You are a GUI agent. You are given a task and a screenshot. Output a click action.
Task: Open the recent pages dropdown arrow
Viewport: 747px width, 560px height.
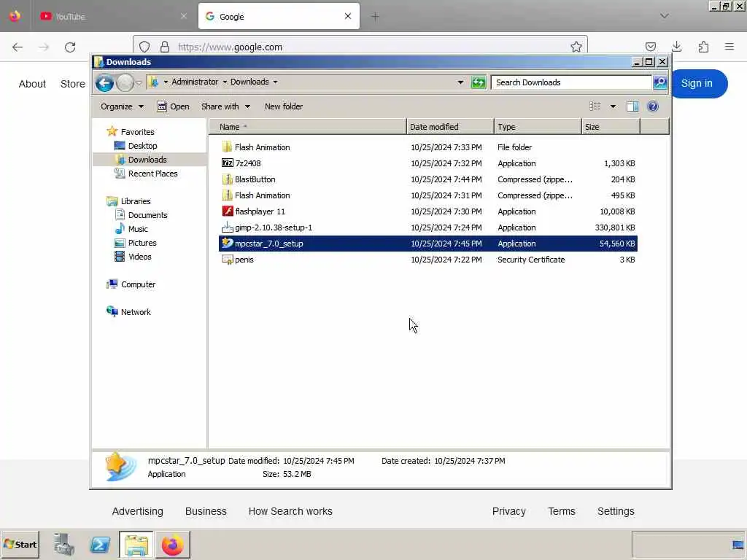tap(139, 83)
